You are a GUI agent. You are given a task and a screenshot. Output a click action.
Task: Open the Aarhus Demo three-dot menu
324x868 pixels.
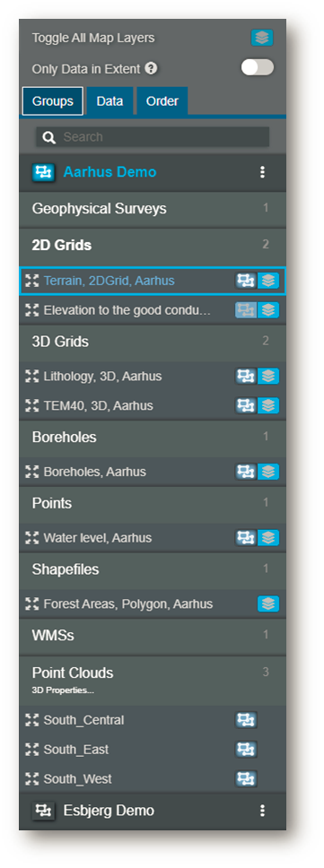(263, 172)
